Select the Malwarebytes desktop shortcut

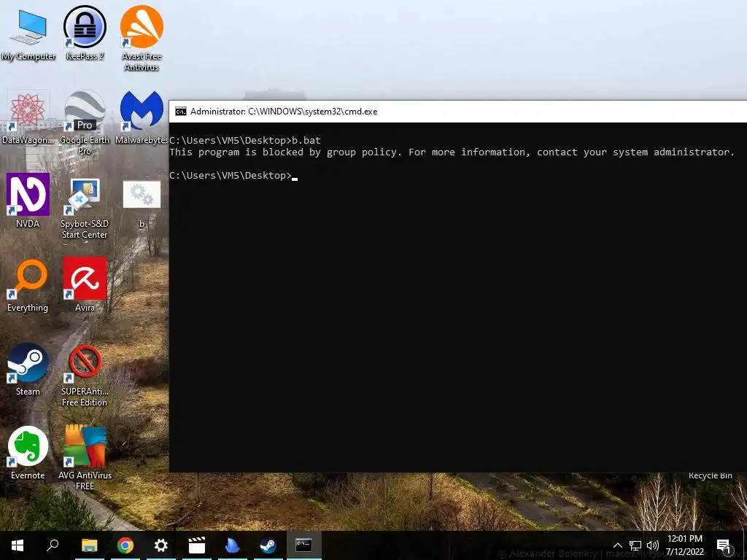pos(142,117)
